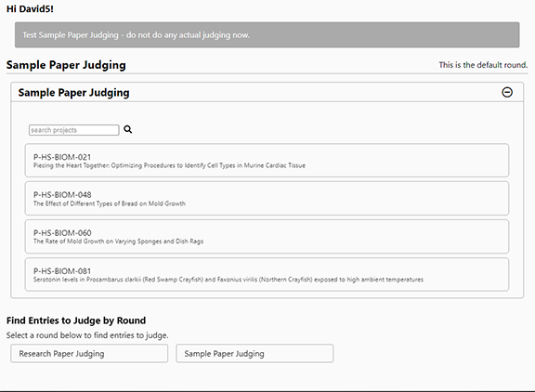535x392 pixels.
Task: Click the gray test judging notice banner
Action: point(267,34)
